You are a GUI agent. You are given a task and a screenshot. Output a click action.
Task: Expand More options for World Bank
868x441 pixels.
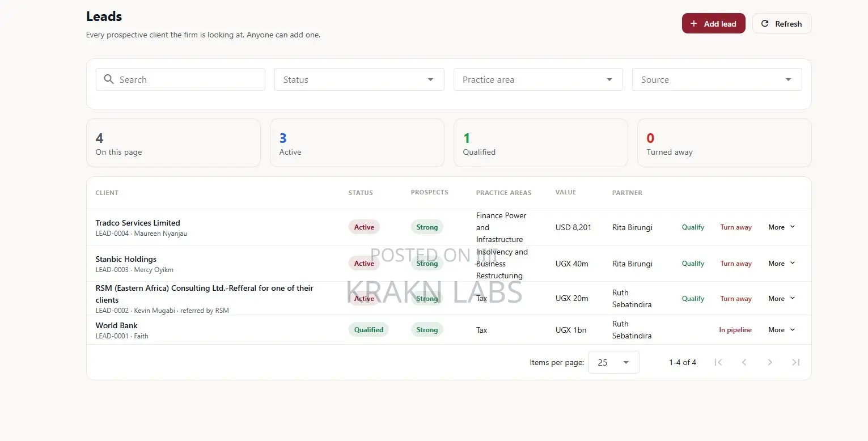tap(782, 330)
